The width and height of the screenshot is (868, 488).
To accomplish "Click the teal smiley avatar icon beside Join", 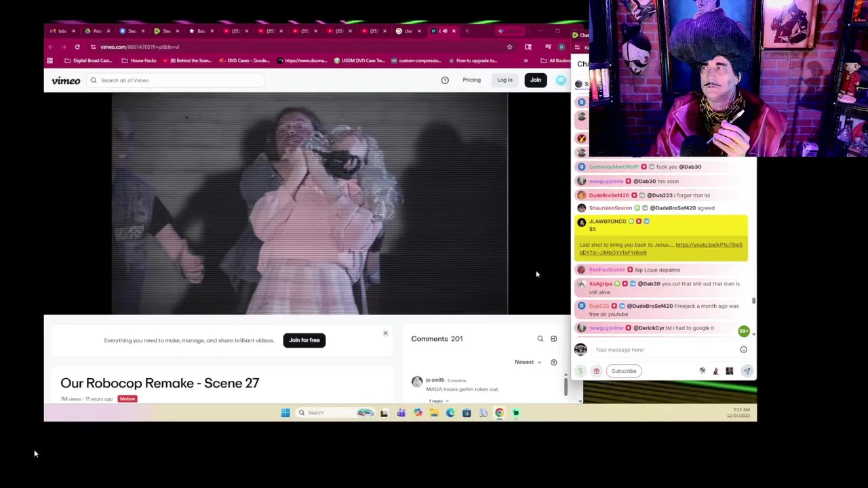I will tap(561, 80).
